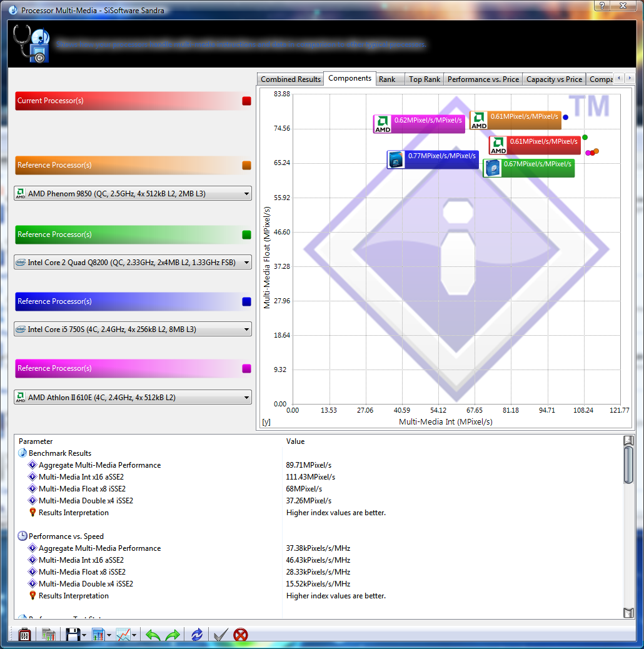Switch to the Combined Results tab
This screenshot has width=644, height=649.
291,79
